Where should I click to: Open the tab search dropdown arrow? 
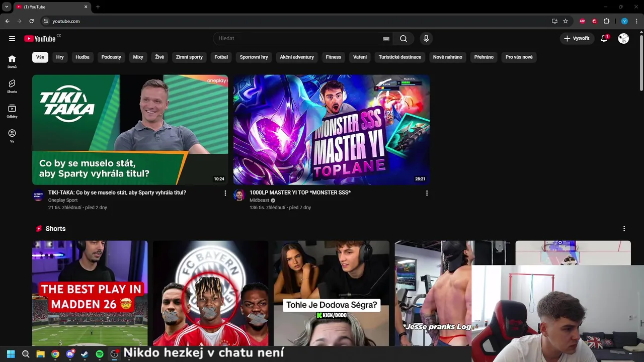[7, 7]
